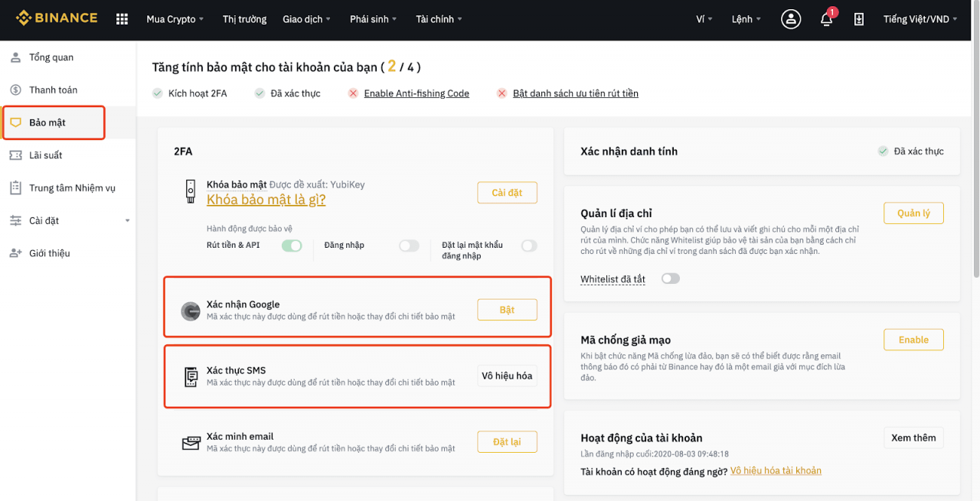Open the Mua Crypto dropdown
The width and height of the screenshot is (980, 501).
(x=175, y=19)
